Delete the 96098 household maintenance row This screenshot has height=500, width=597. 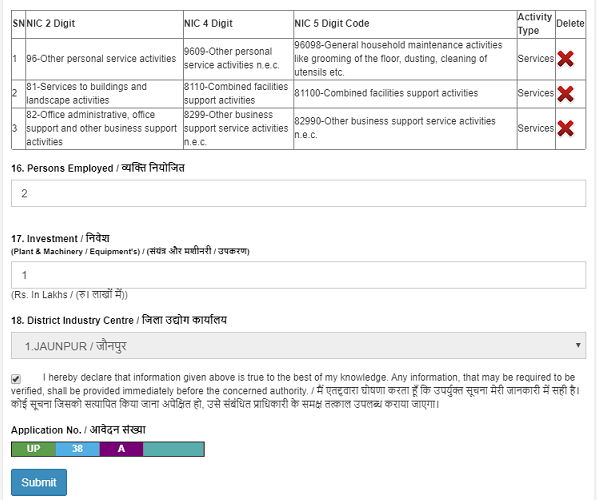pos(565,59)
